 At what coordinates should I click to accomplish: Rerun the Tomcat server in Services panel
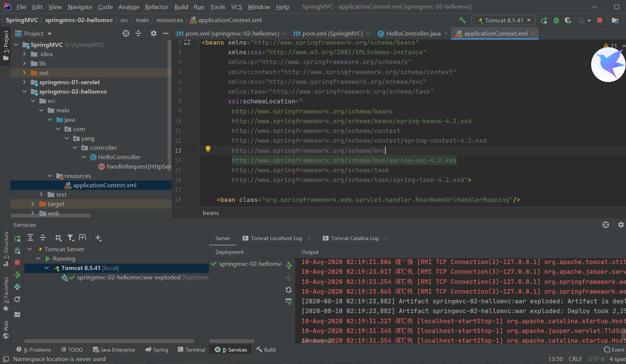(17, 238)
